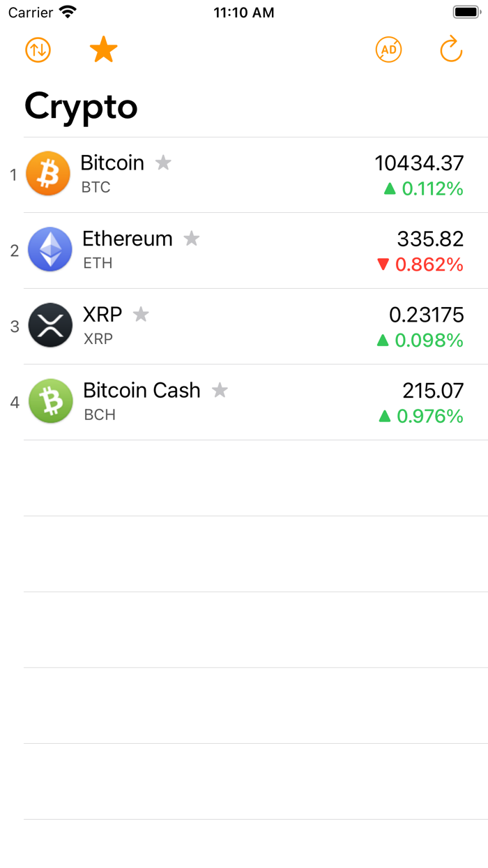Select the Ethereum list entry
The image size is (488, 868).
pos(244,249)
